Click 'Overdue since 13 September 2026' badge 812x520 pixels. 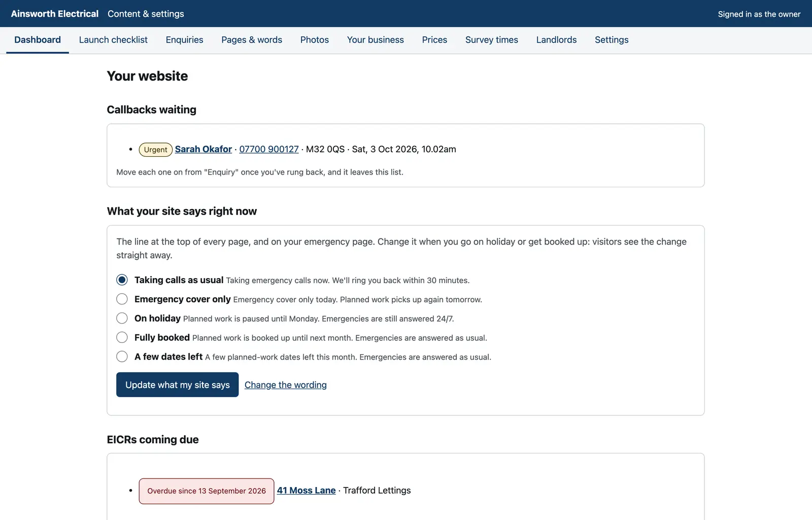tap(207, 491)
